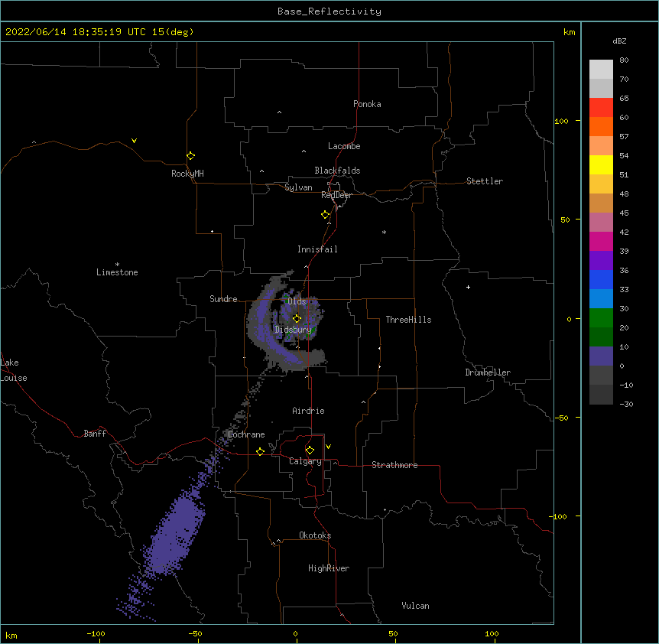
Task: Click the Limestone label
Action: click(x=117, y=272)
